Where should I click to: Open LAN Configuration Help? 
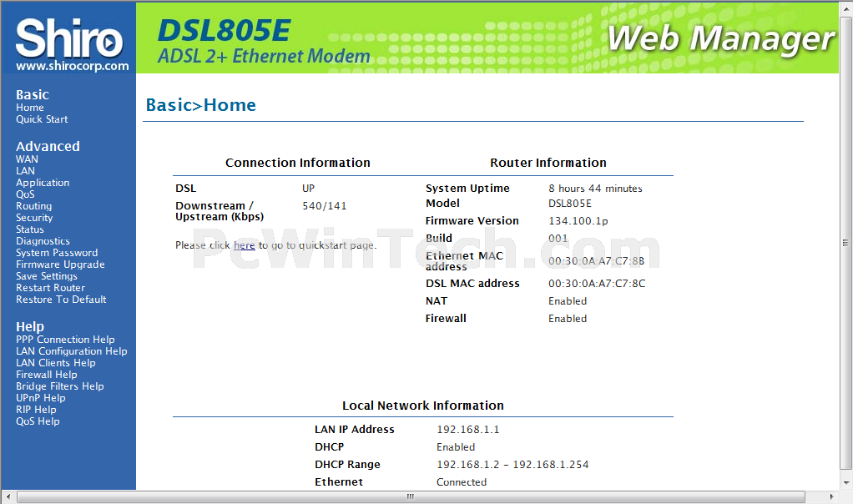click(72, 351)
